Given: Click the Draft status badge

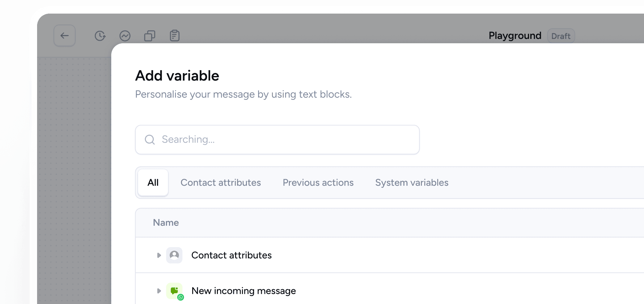Looking at the screenshot, I should (x=561, y=36).
